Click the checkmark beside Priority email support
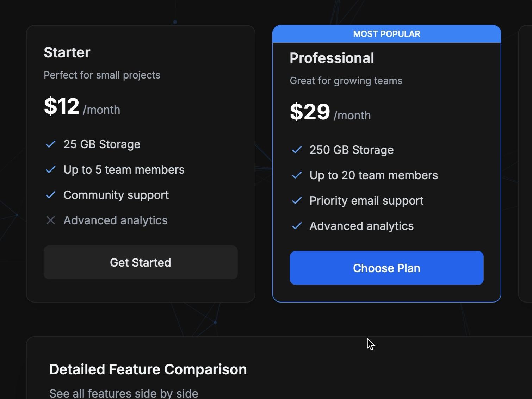The image size is (532, 399). coord(297,200)
